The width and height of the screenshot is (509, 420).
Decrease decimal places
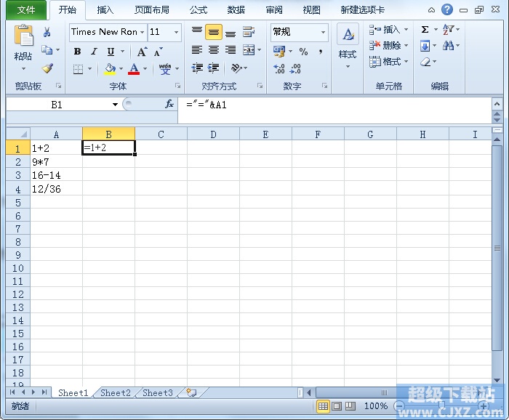[x=295, y=68]
